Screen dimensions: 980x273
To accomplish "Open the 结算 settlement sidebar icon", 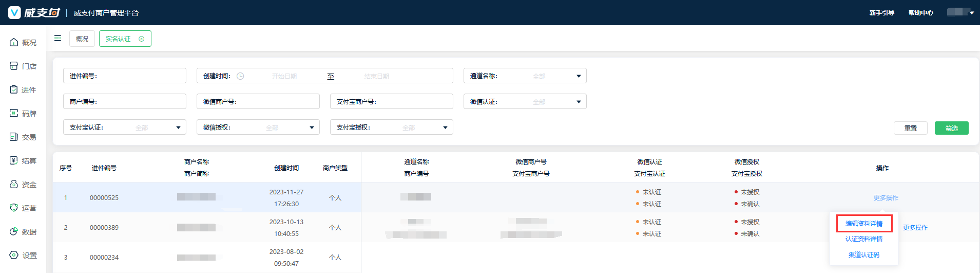I will coord(14,160).
